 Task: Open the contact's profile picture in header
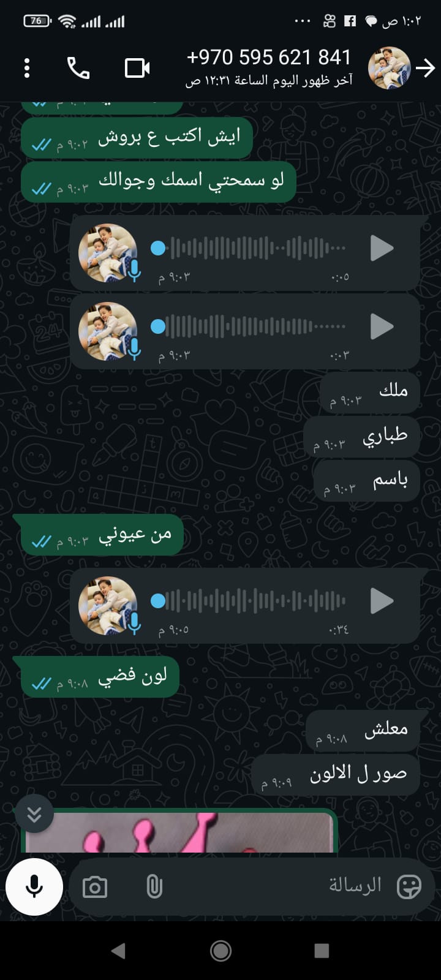pyautogui.click(x=389, y=68)
